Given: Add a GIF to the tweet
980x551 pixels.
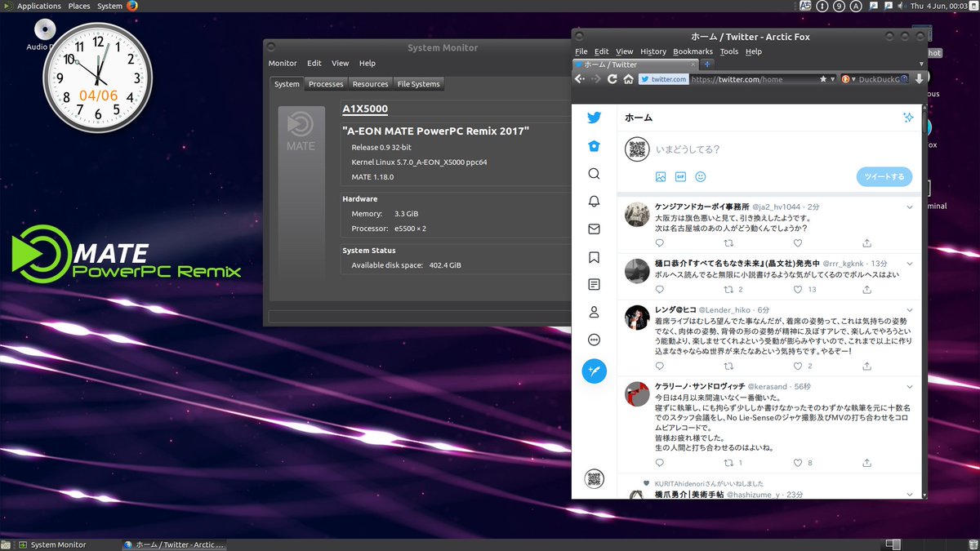Looking at the screenshot, I should tap(680, 176).
